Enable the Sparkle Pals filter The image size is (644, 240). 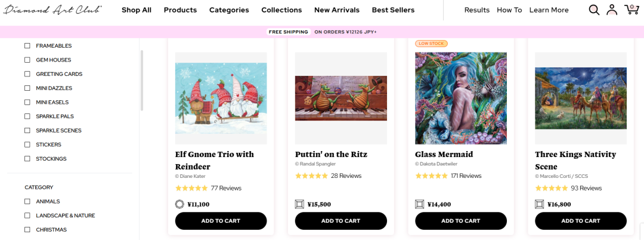click(27, 116)
